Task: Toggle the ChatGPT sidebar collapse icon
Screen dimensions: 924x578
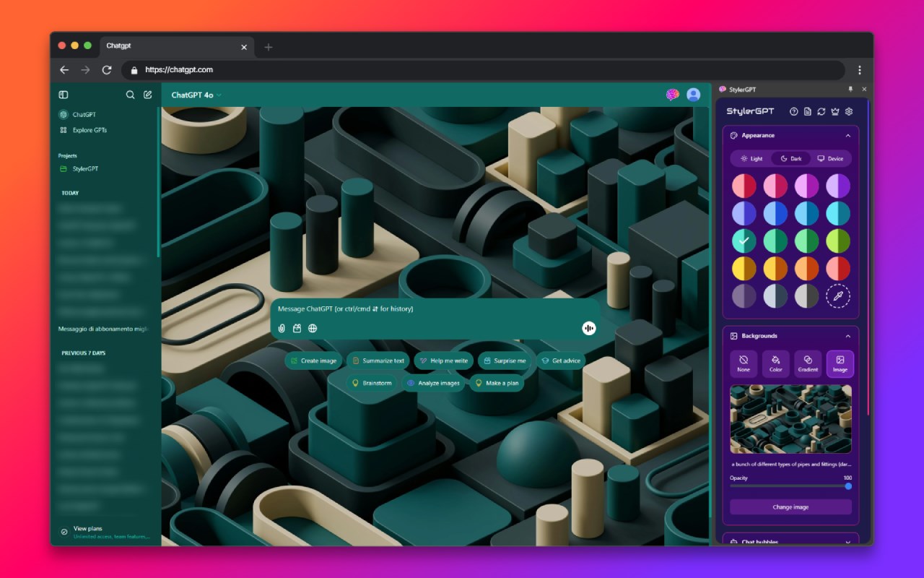Action: [64, 95]
